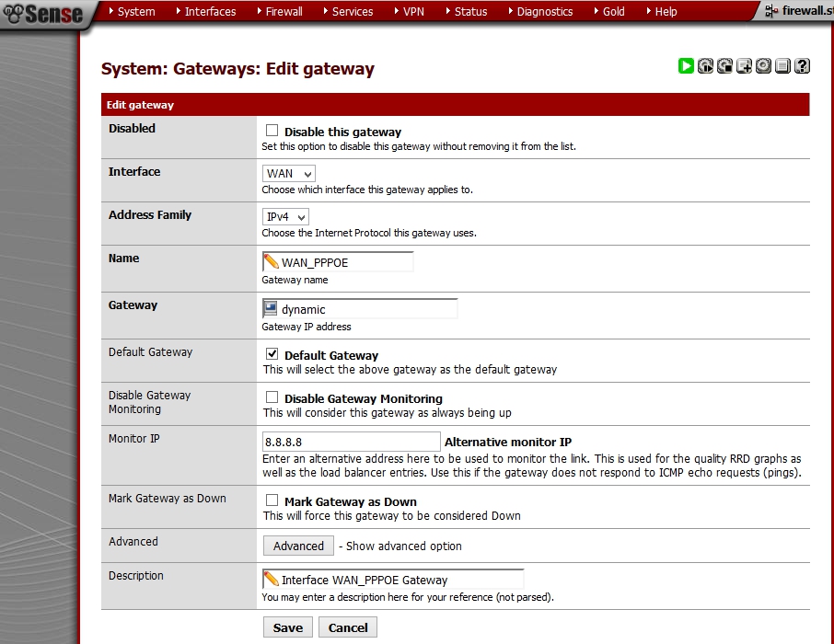Screen dimensions: 834x644
Task: Enable Disable Gateway Monitoring checkbox
Action: (x=272, y=397)
